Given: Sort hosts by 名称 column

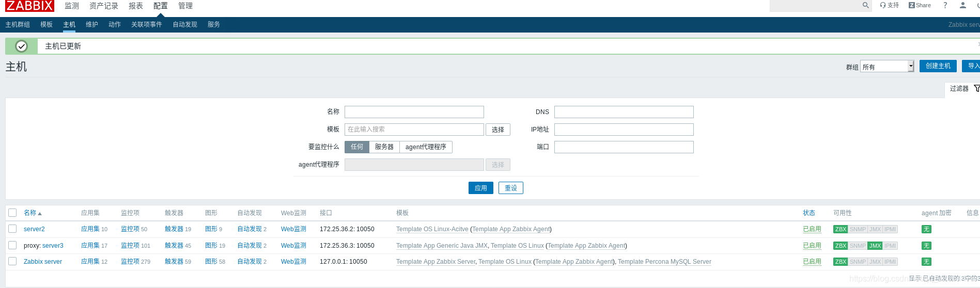Looking at the screenshot, I should click(33, 213).
